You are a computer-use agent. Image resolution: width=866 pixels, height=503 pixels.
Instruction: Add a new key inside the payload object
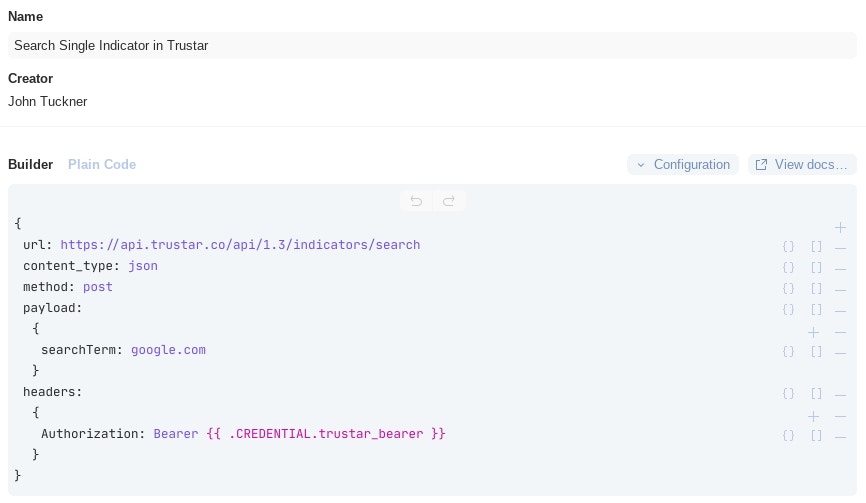(813, 331)
